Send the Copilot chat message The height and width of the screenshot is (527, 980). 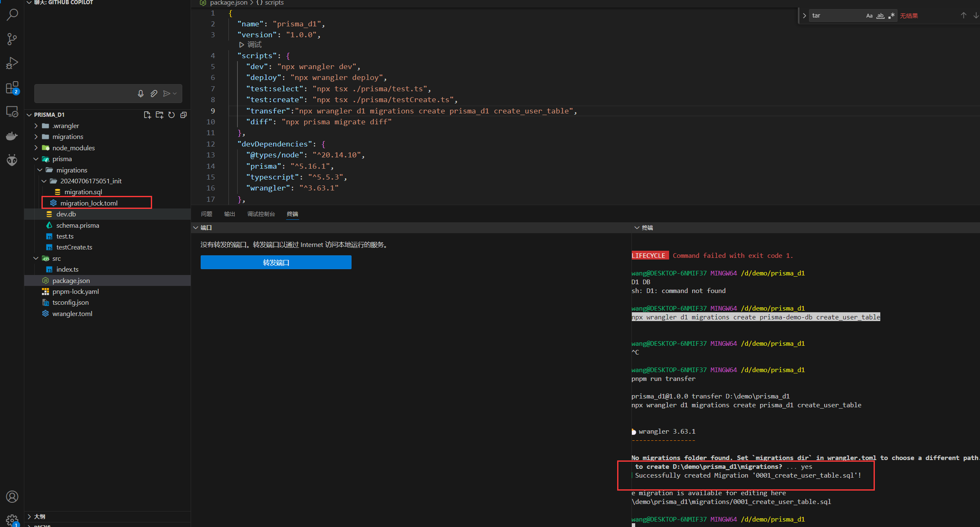167,94
